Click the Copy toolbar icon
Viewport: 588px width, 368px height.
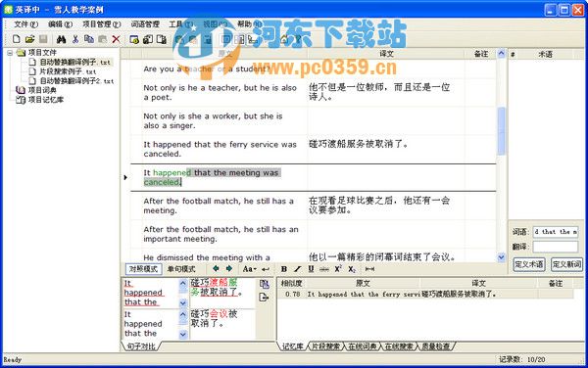[89, 39]
